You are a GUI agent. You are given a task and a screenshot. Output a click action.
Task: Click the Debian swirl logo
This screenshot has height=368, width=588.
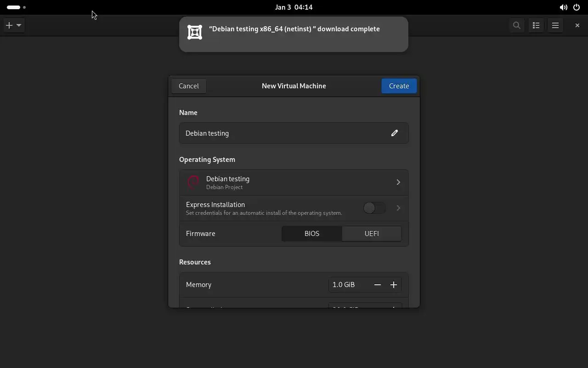point(193,183)
